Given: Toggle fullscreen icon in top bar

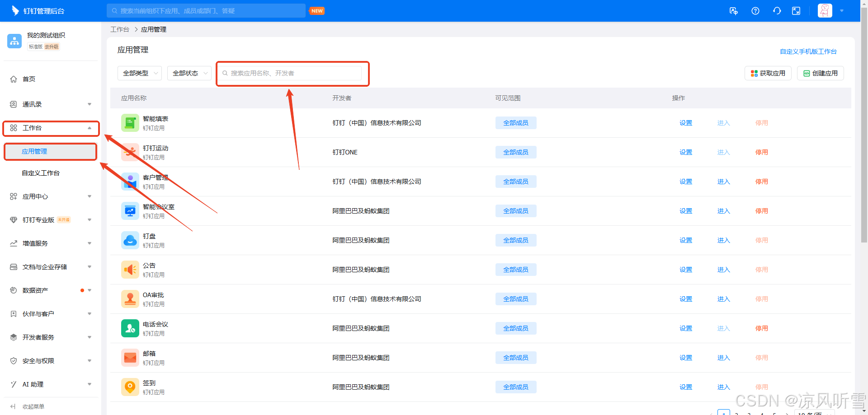Looking at the screenshot, I should click(x=796, y=11).
